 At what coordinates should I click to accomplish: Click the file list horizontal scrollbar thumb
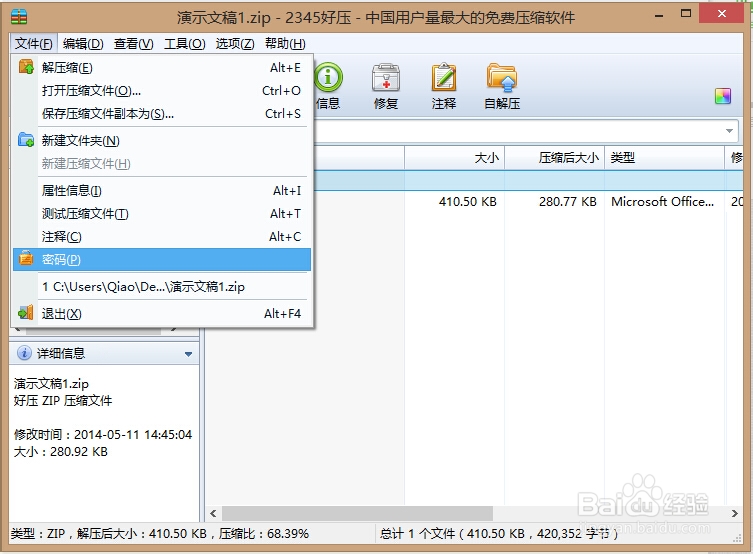tap(357, 514)
